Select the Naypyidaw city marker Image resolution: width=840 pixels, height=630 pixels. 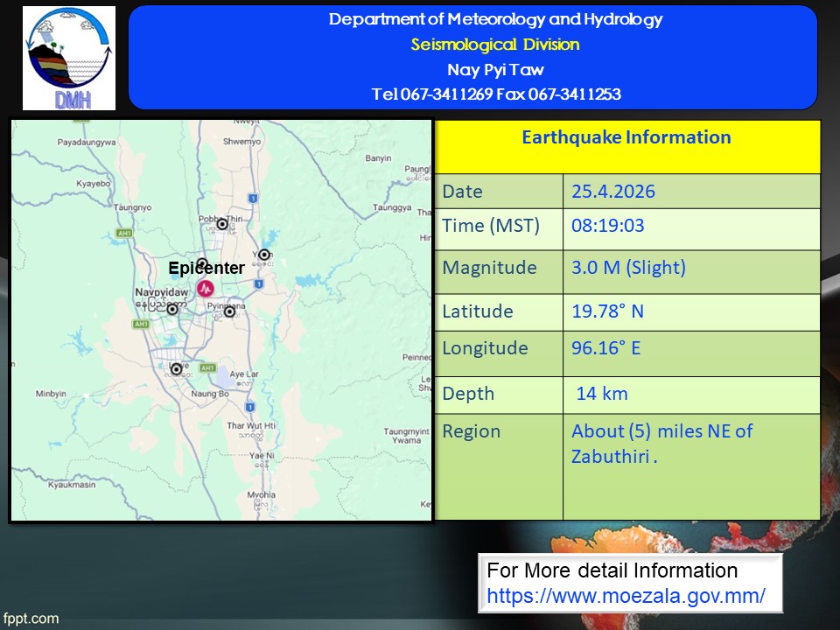tap(172, 309)
